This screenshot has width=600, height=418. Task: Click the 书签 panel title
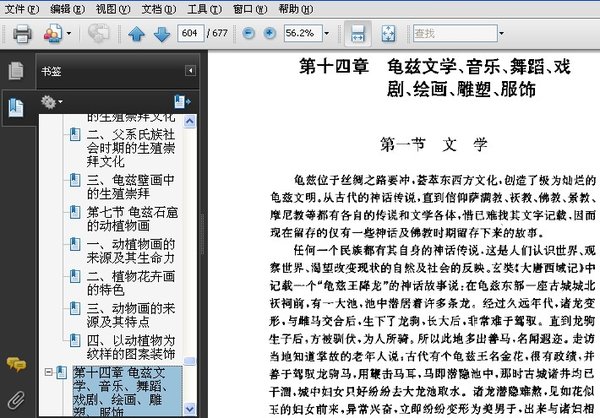point(51,71)
